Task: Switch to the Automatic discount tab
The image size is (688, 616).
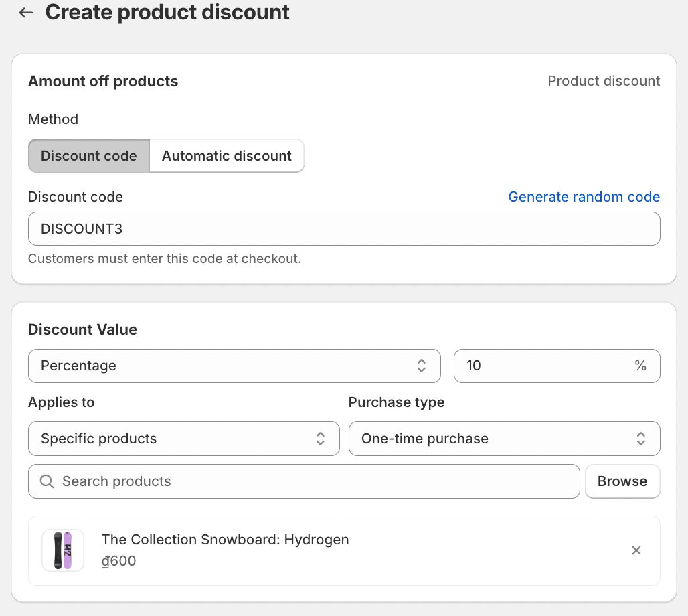Action: [x=226, y=155]
